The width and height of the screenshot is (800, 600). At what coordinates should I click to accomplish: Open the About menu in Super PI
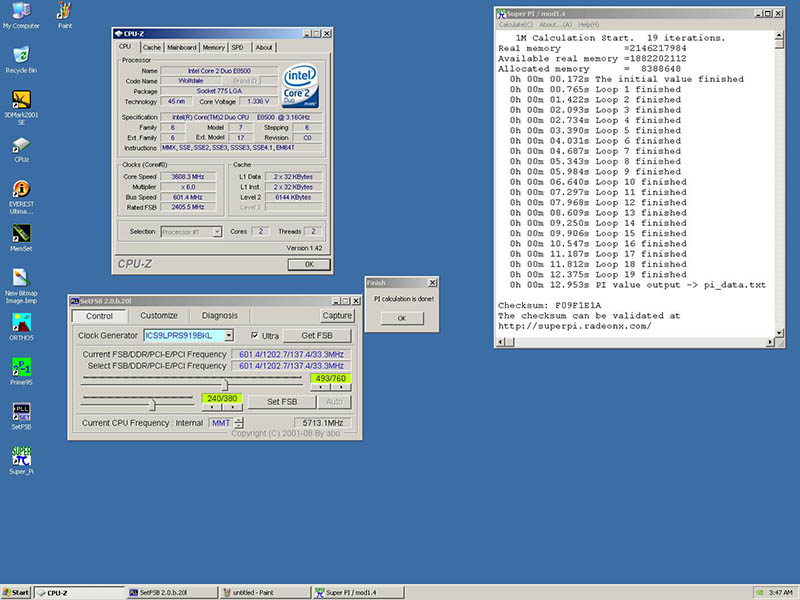(556, 24)
